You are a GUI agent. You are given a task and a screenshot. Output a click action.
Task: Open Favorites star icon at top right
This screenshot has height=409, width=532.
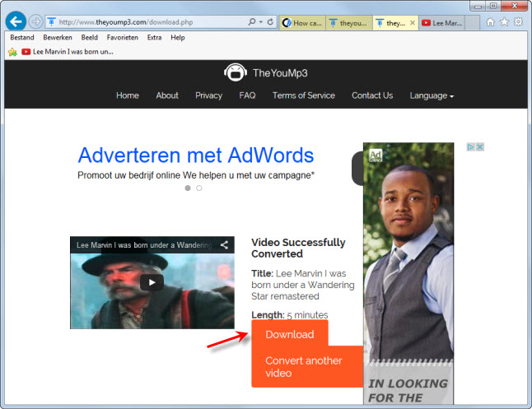click(505, 22)
